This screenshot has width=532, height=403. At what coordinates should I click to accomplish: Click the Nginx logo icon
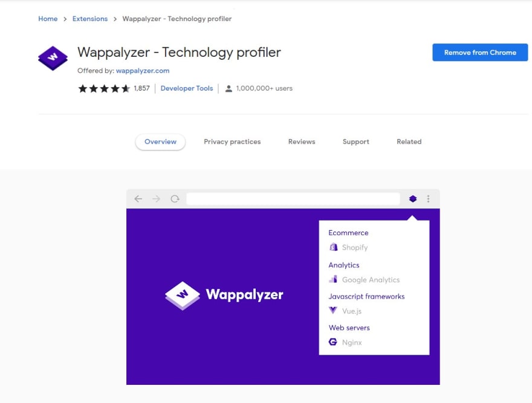coord(333,342)
